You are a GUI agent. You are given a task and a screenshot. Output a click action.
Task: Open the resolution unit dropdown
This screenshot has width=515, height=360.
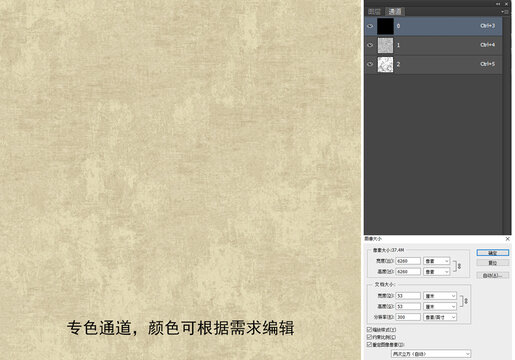[440, 317]
